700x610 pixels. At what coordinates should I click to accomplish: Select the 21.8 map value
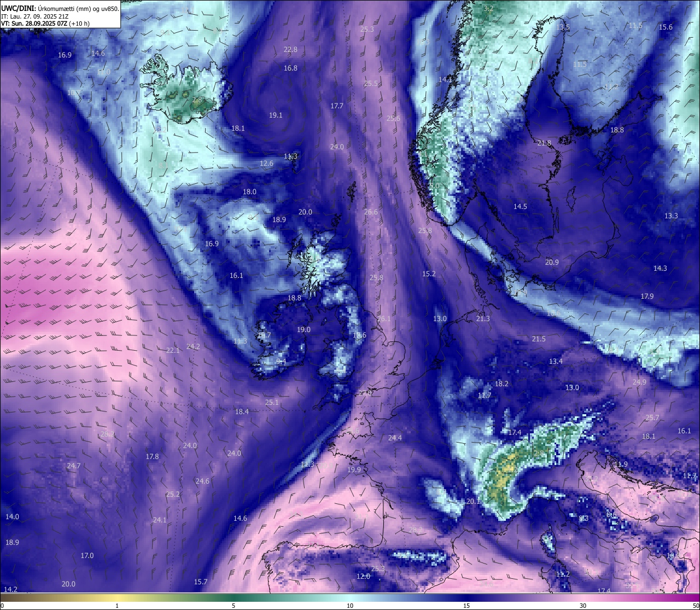click(544, 143)
